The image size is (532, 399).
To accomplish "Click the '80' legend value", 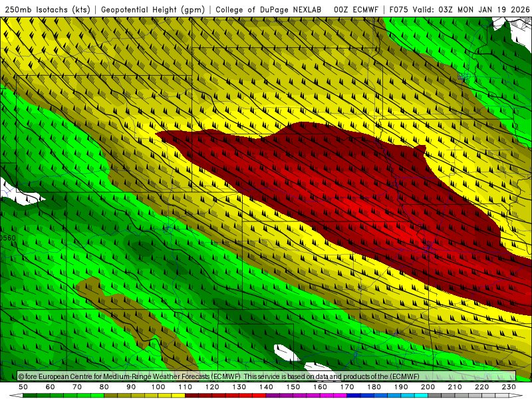I will [104, 387].
